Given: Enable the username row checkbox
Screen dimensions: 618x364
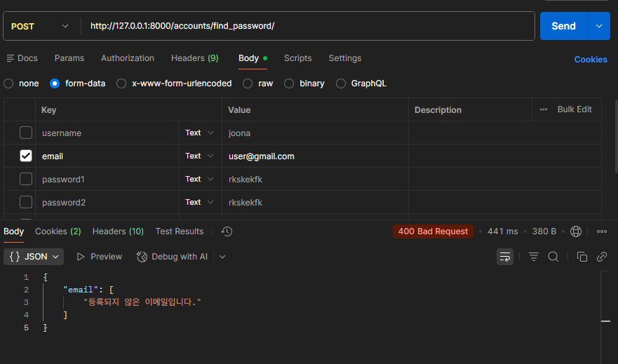Looking at the screenshot, I should pos(26,133).
